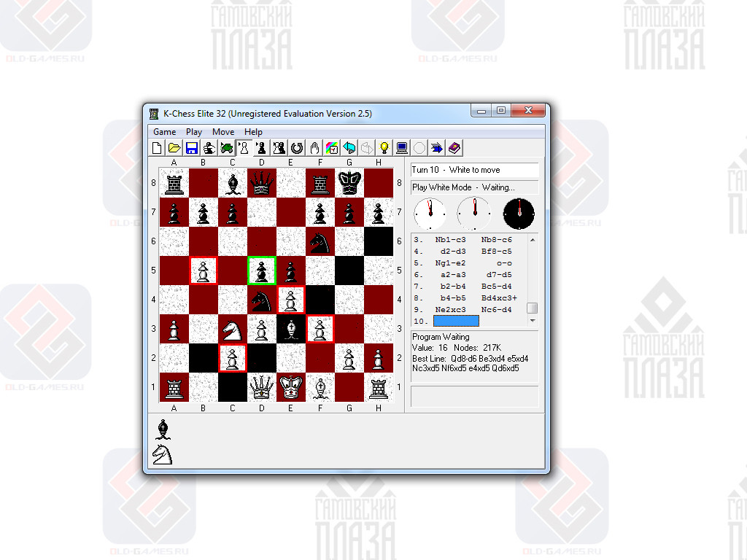
Task: Click the New game toolbar icon
Action: [157, 148]
